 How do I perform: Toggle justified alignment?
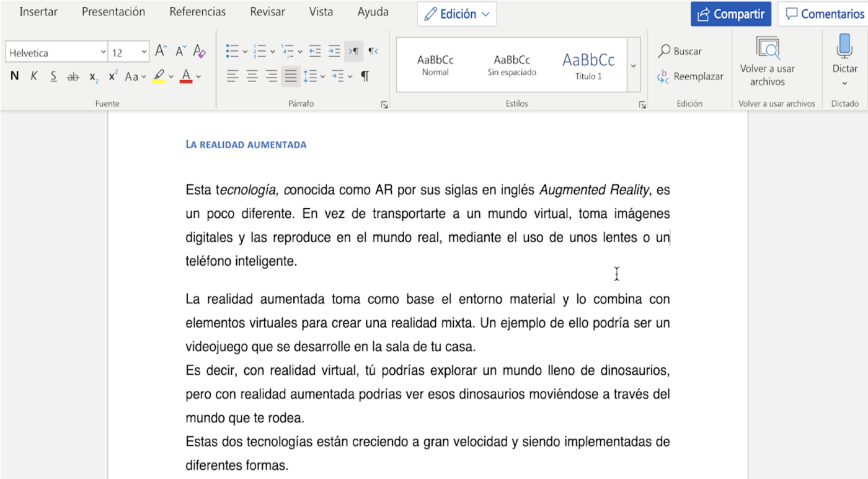pyautogui.click(x=291, y=76)
